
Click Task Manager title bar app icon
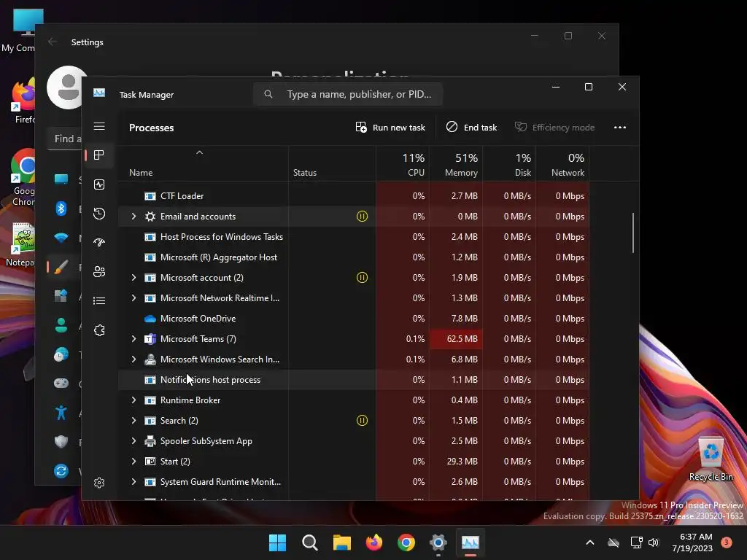(x=99, y=93)
